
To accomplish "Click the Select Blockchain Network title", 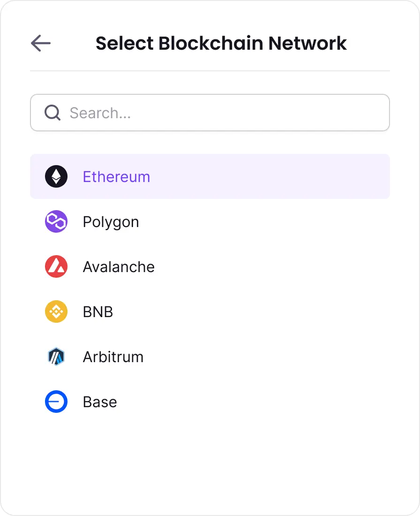I will [221, 43].
